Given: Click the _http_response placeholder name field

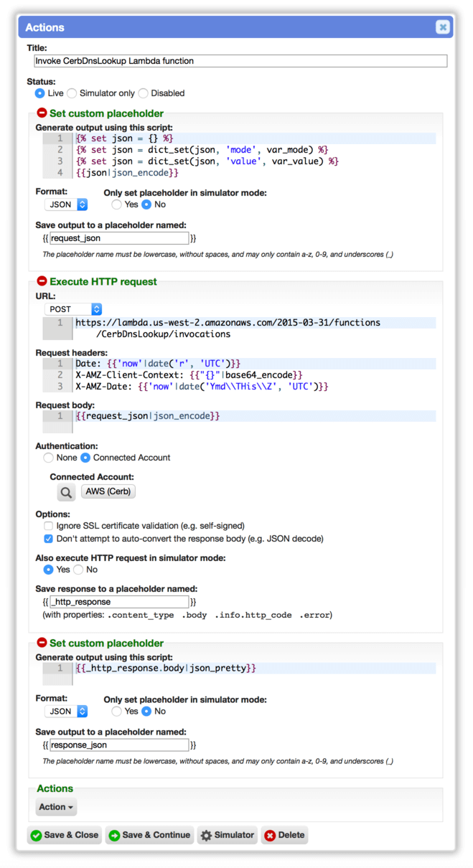Looking at the screenshot, I should point(119,602).
